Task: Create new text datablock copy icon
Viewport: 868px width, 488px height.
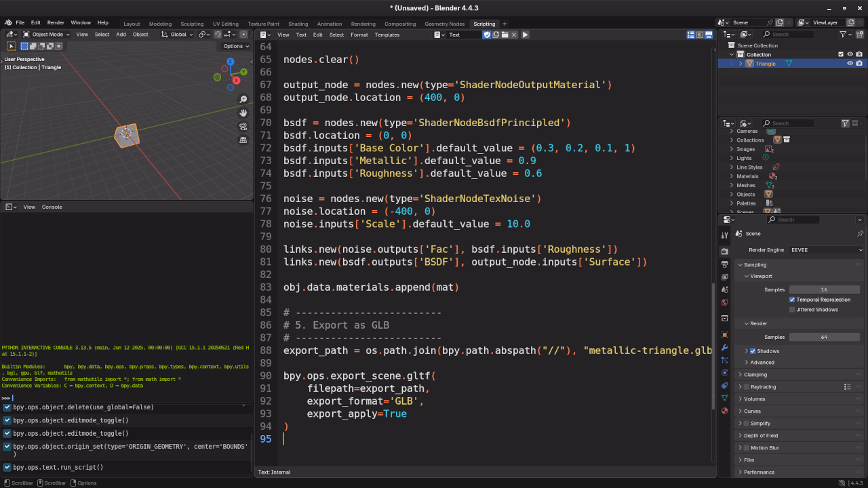Action: (x=496, y=35)
